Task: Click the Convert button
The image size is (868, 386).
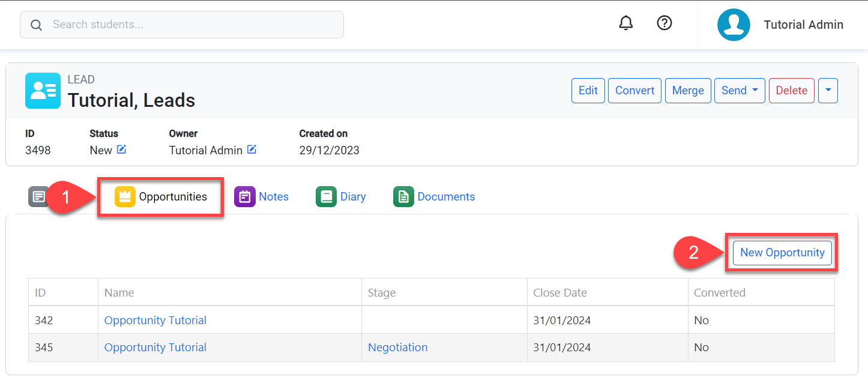Action: 634,91
